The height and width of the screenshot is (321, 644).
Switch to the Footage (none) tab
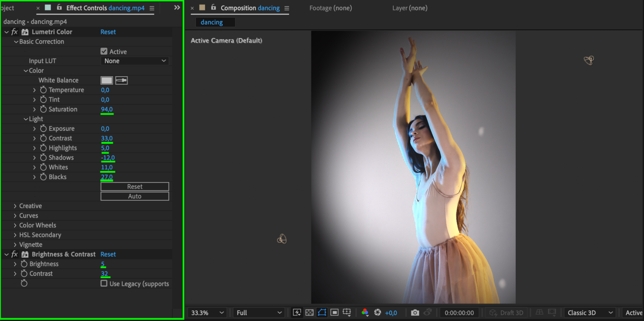pyautogui.click(x=331, y=8)
